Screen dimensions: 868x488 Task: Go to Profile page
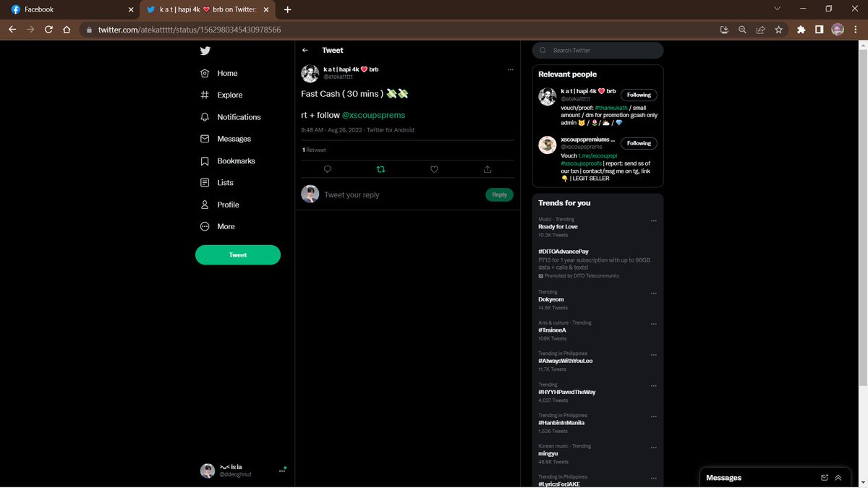pos(219,205)
